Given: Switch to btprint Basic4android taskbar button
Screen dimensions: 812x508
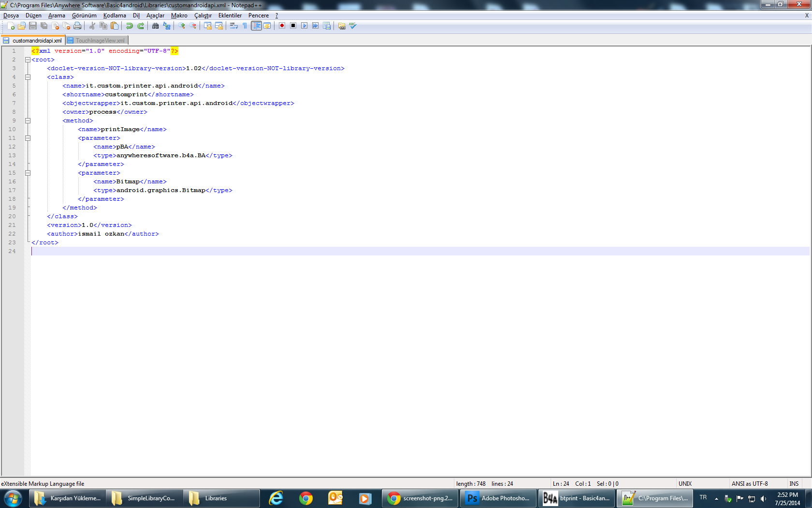Looking at the screenshot, I should click(x=577, y=498).
